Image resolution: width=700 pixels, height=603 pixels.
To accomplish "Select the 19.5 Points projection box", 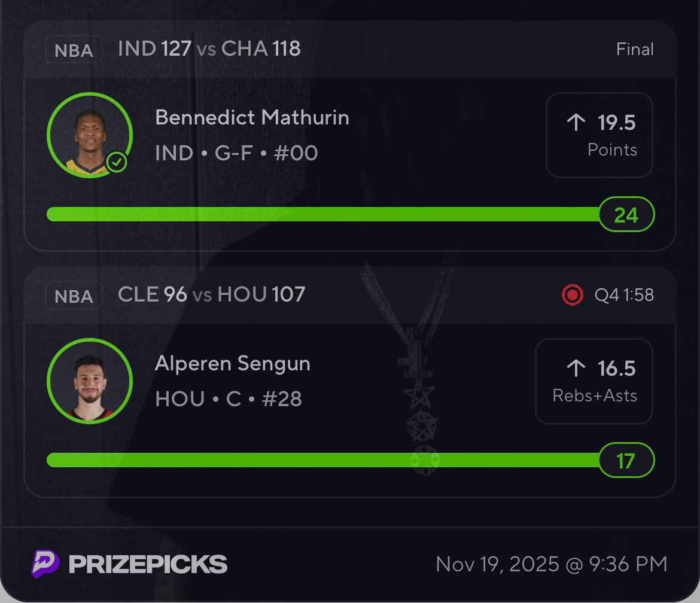I will 599,135.
